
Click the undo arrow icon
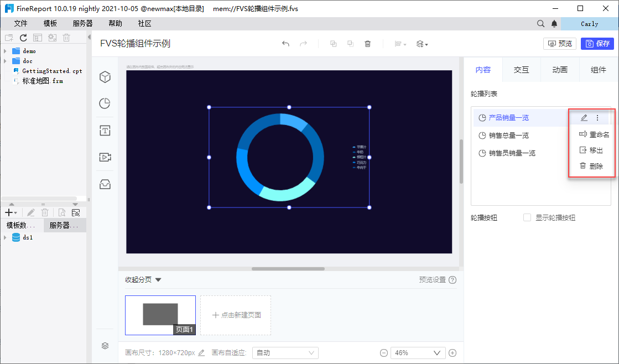click(285, 44)
